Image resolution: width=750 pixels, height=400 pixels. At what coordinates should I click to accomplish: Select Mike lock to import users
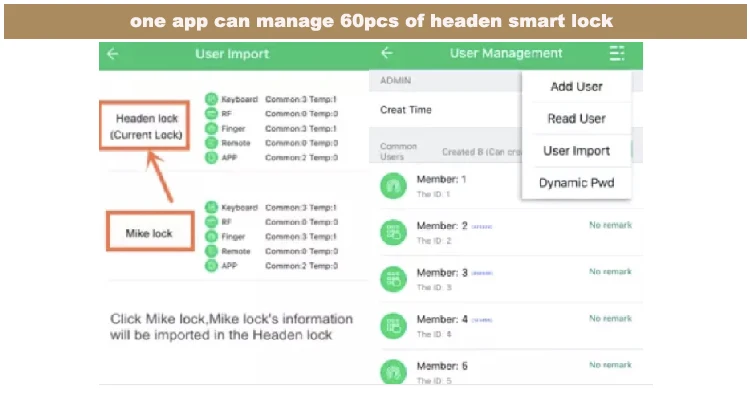click(x=149, y=234)
